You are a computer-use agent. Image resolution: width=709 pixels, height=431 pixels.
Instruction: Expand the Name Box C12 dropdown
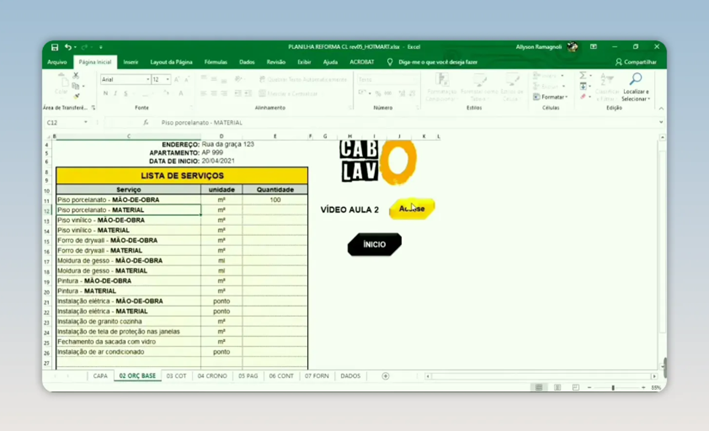coord(85,123)
